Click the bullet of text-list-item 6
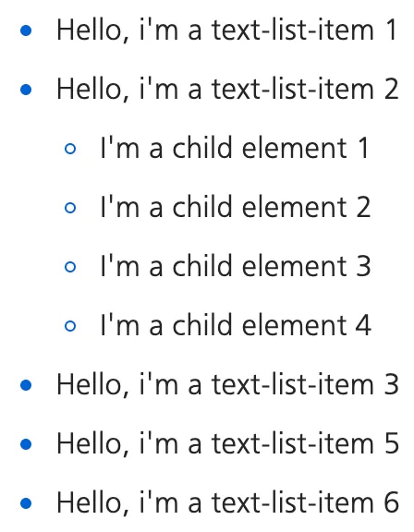 click(26, 503)
